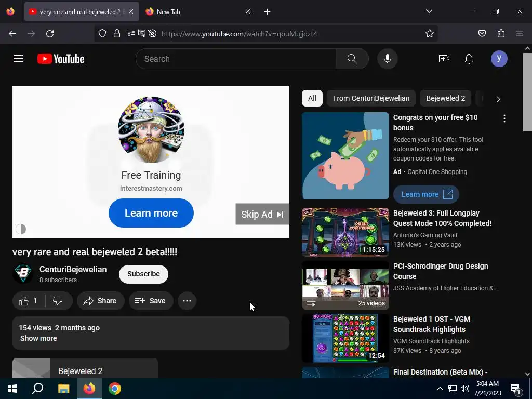Select Bejeweled 2 filter chip

[x=445, y=98]
